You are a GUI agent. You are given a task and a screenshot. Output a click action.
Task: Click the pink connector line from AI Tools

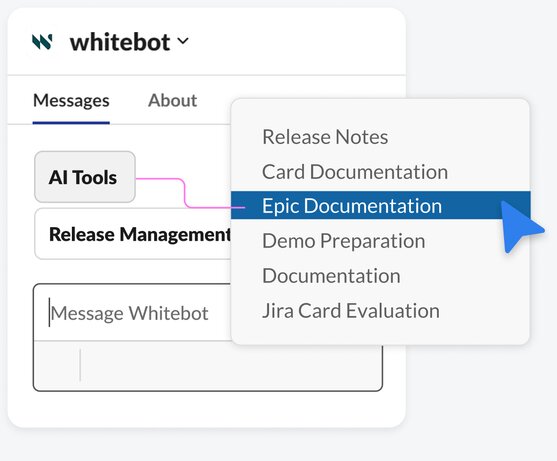(x=190, y=193)
